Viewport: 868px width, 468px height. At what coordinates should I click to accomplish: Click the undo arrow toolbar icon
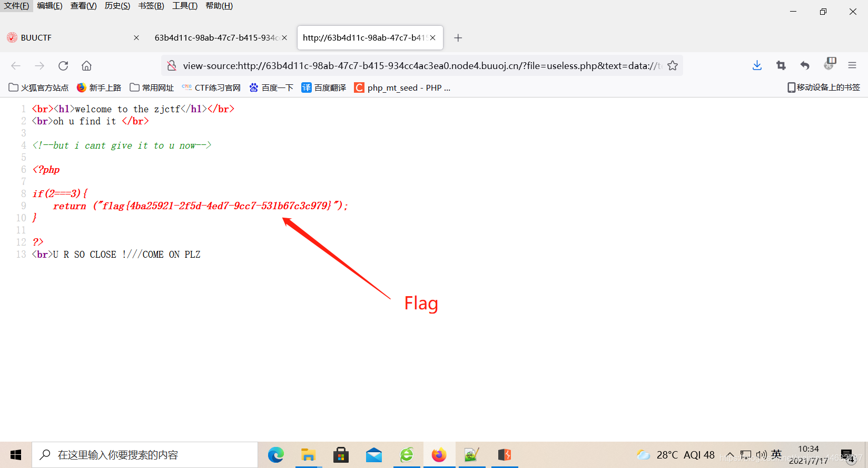805,65
